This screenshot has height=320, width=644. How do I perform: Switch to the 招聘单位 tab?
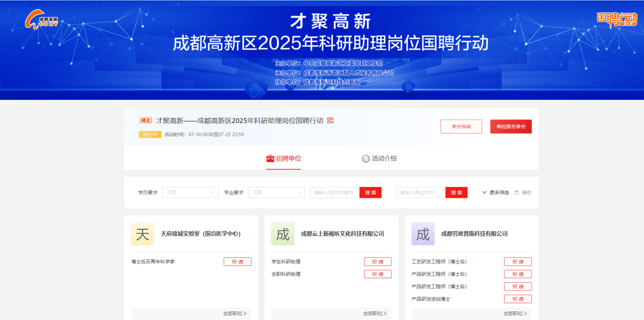284,158
